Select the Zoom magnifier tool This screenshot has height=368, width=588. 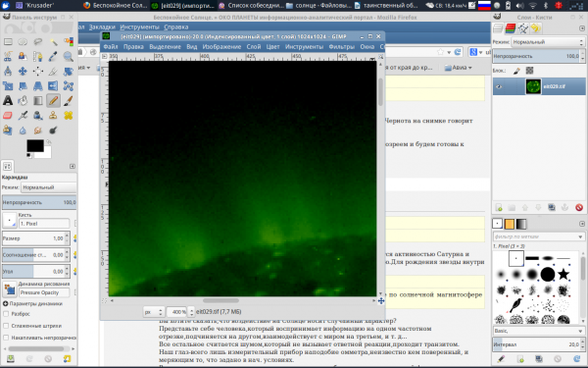click(x=69, y=56)
